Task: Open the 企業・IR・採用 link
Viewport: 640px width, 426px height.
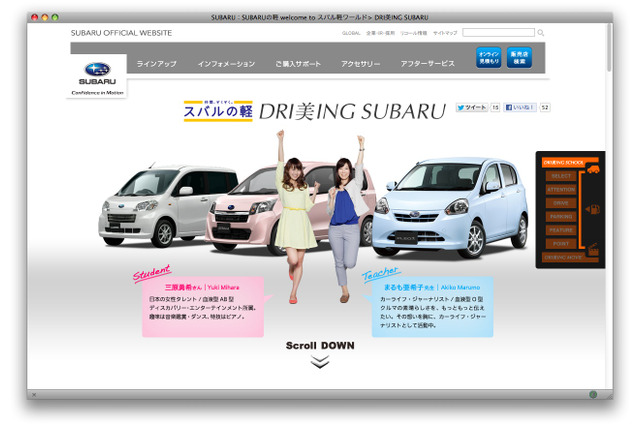Action: click(380, 33)
